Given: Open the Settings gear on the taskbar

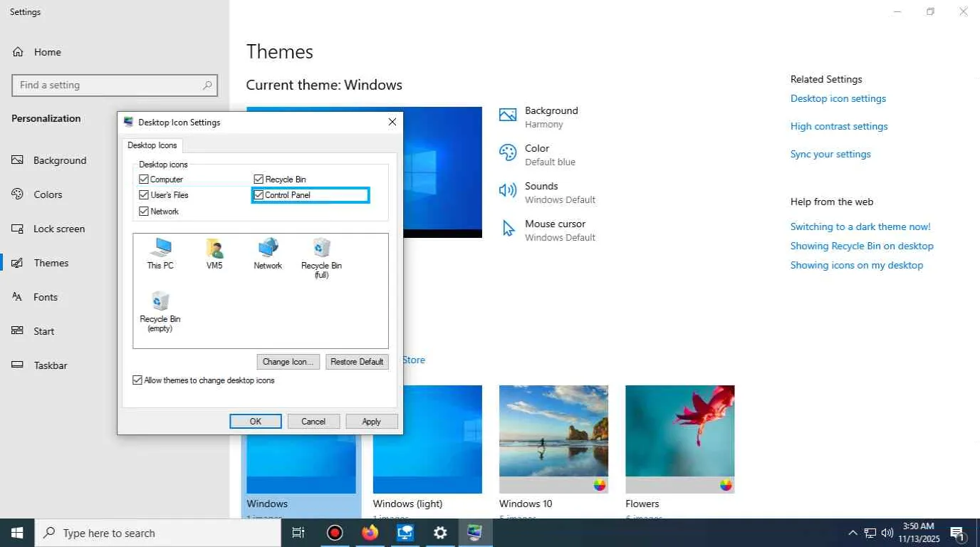Looking at the screenshot, I should coord(441,533).
